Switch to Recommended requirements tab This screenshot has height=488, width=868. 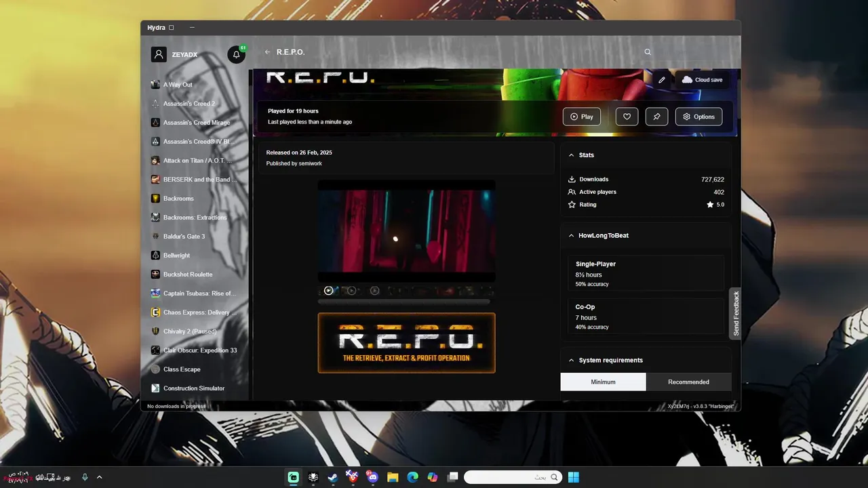coord(688,382)
